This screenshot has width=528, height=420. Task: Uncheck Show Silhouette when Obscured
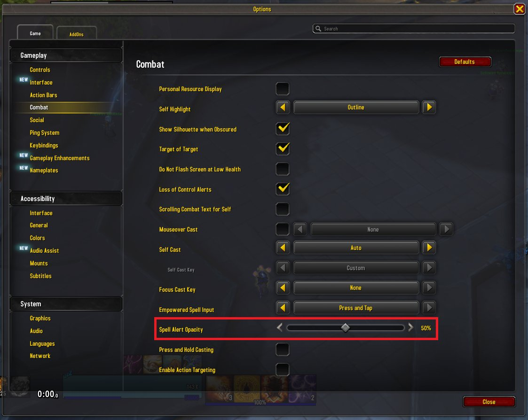(x=283, y=129)
